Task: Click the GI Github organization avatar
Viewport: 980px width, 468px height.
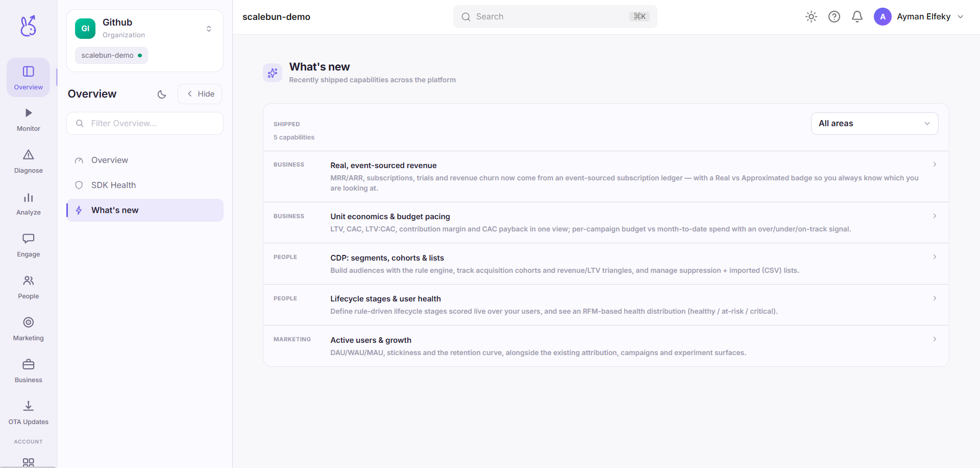Action: [x=85, y=29]
